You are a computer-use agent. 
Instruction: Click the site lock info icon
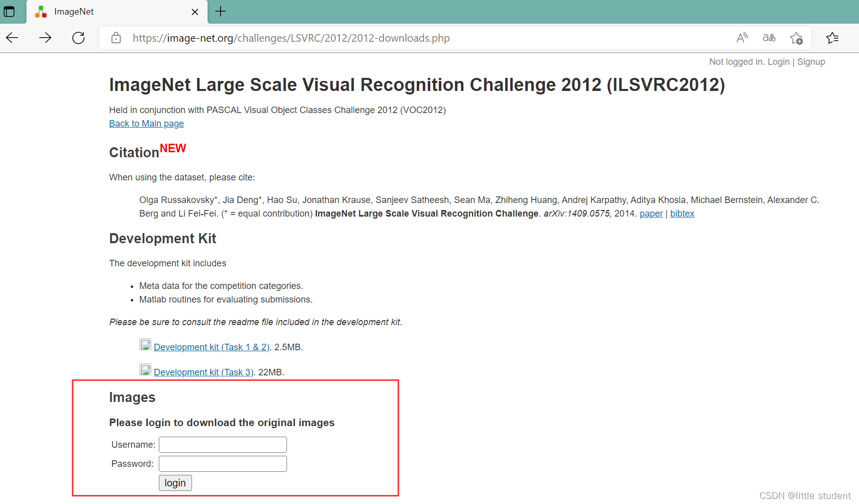coord(116,38)
